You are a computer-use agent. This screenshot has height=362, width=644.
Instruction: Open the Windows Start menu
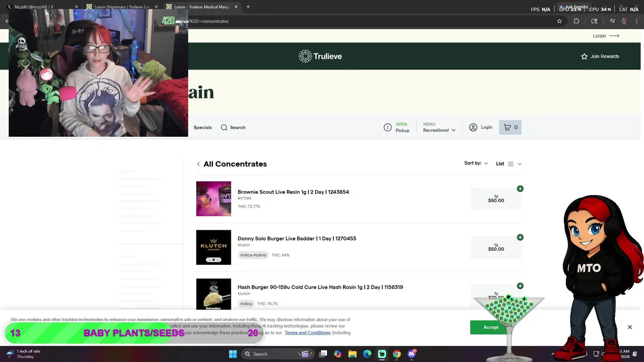[x=233, y=354]
